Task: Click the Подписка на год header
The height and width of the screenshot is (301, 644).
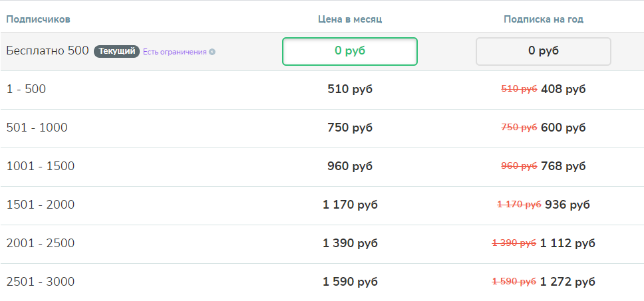Action: pyautogui.click(x=543, y=19)
